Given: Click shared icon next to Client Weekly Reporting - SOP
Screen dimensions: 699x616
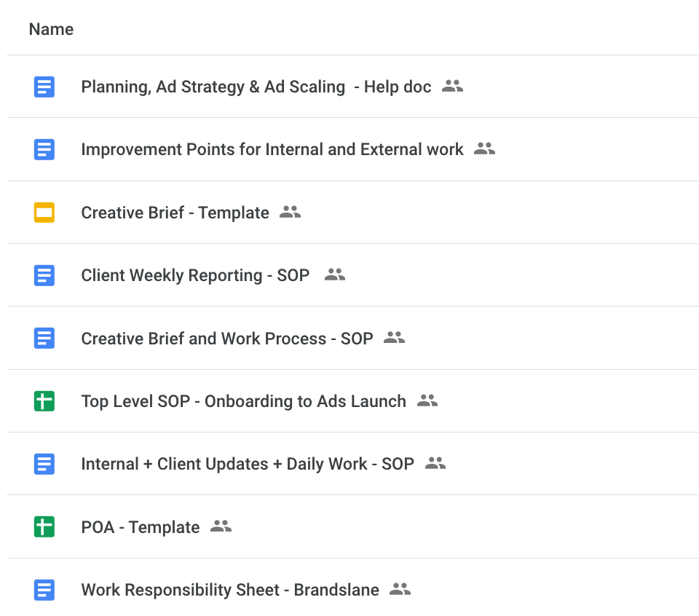Looking at the screenshot, I should coord(334,275).
